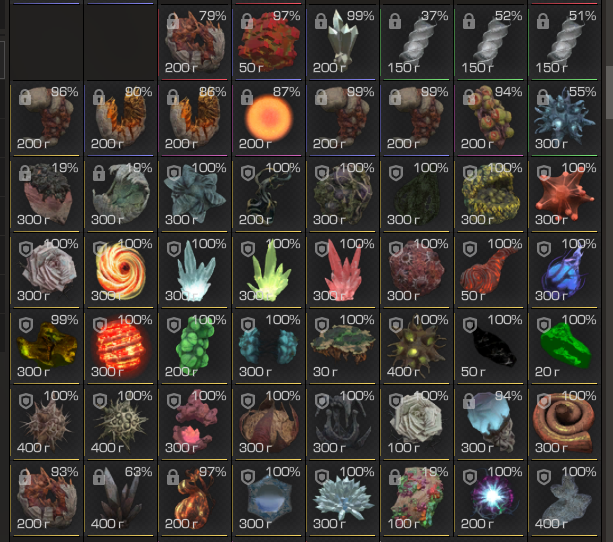This screenshot has width=613, height=542.
Task: Select the light blue orb at 94%
Action: pos(491,423)
